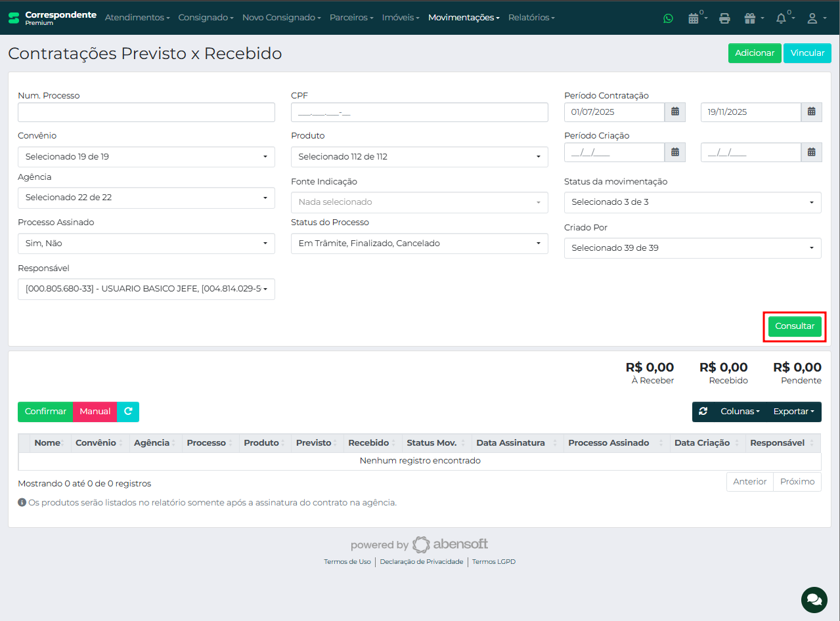
Task: Open the chat bubble support widget
Action: [x=814, y=599]
